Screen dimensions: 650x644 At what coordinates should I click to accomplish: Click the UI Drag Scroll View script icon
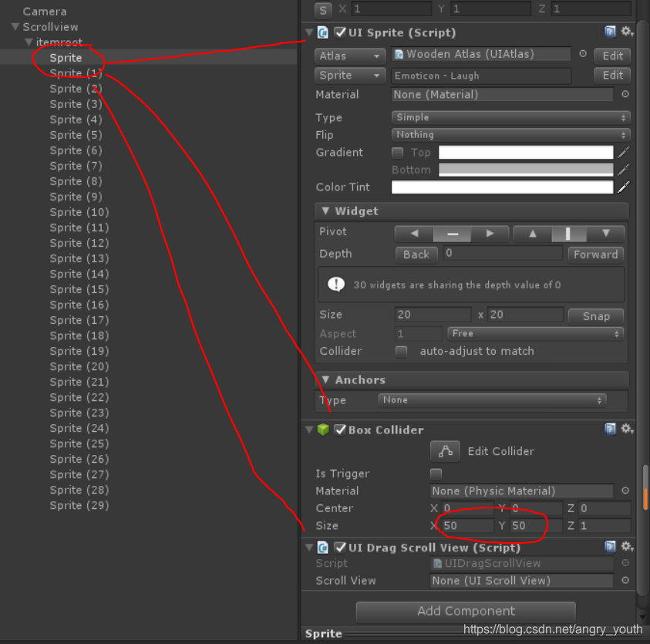(323, 548)
